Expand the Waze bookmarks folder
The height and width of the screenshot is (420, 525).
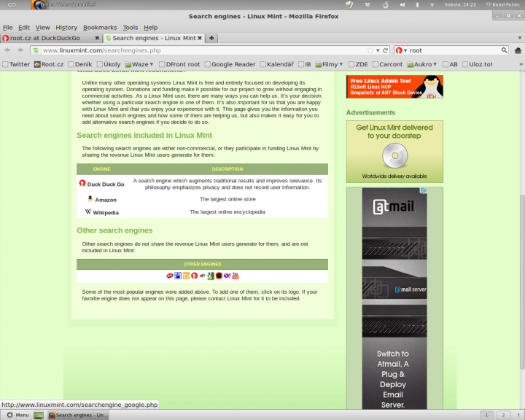139,64
